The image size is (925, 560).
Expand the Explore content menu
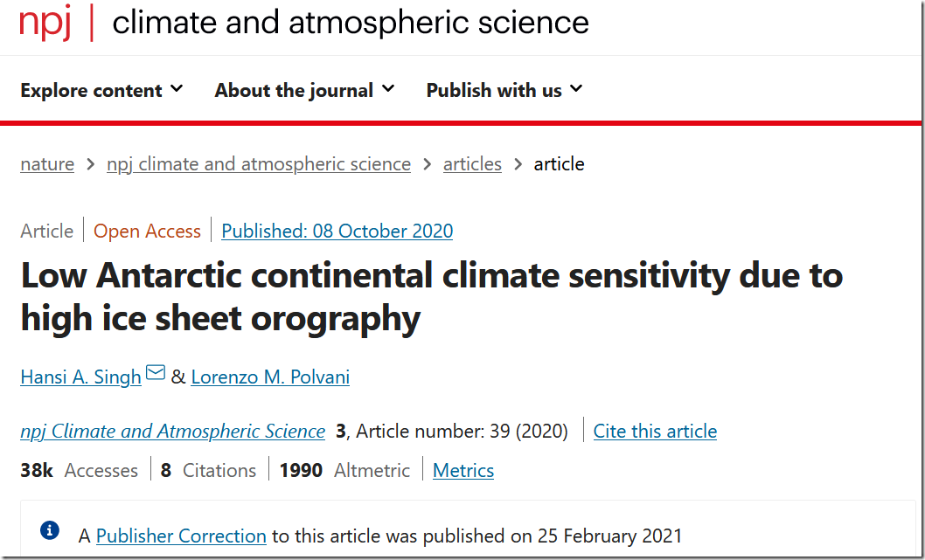click(101, 90)
